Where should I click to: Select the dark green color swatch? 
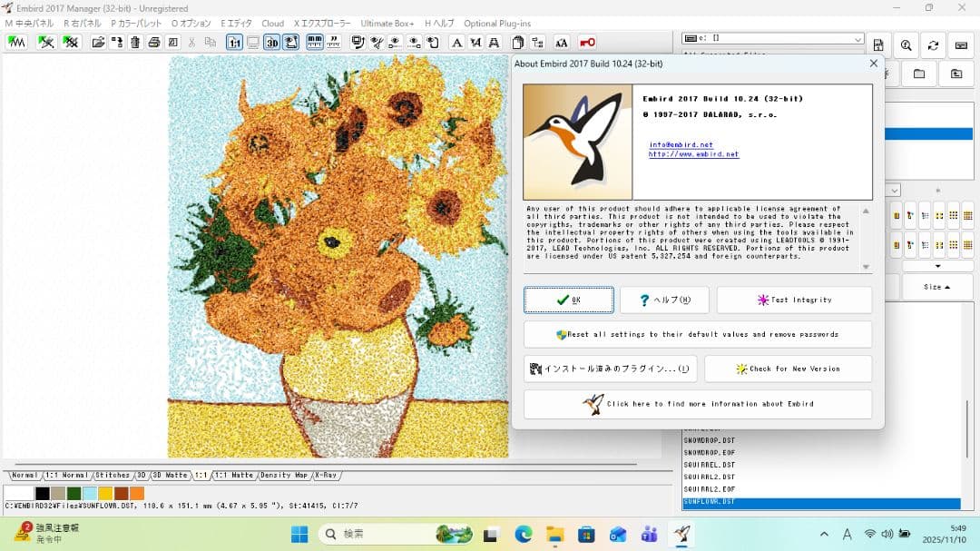click(73, 494)
